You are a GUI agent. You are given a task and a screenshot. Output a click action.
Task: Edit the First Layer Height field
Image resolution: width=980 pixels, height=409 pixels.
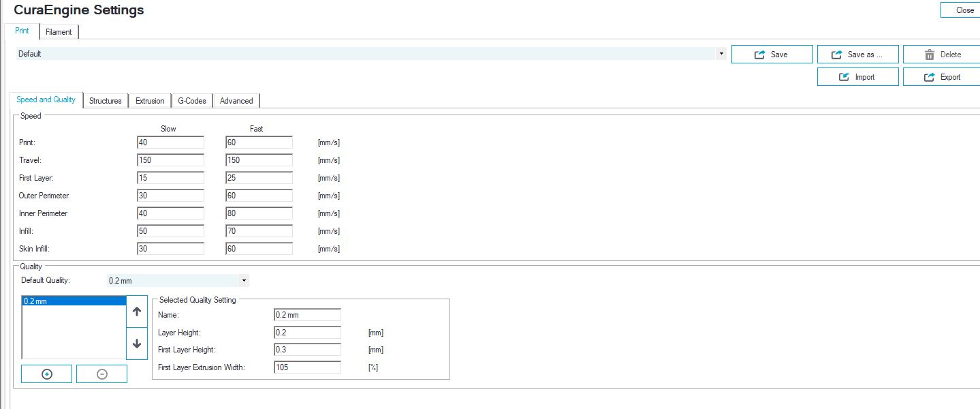click(x=307, y=350)
